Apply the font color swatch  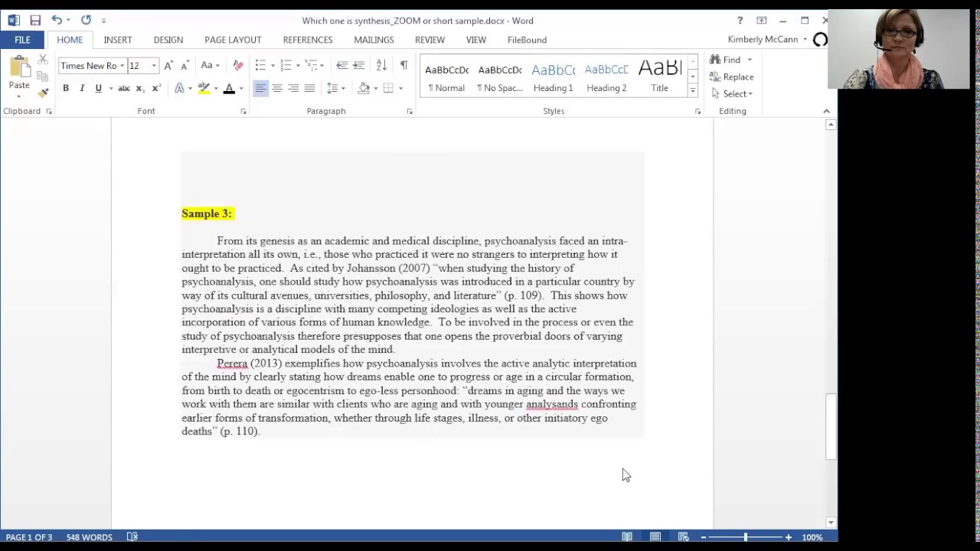[x=228, y=89]
